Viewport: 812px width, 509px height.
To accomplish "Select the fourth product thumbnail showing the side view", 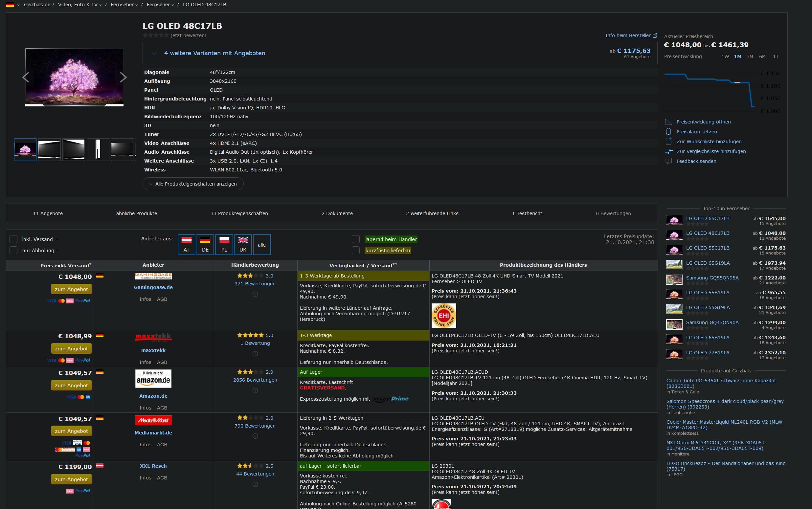I will (98, 149).
